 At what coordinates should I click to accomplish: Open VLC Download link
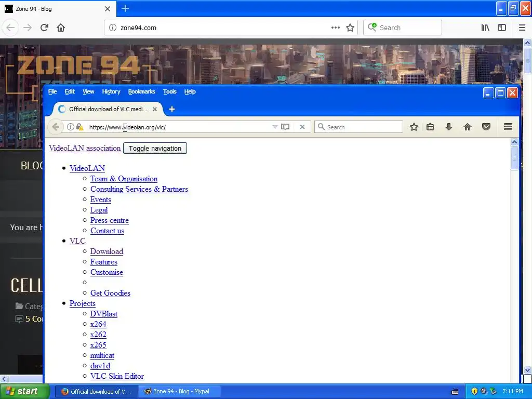click(x=107, y=251)
